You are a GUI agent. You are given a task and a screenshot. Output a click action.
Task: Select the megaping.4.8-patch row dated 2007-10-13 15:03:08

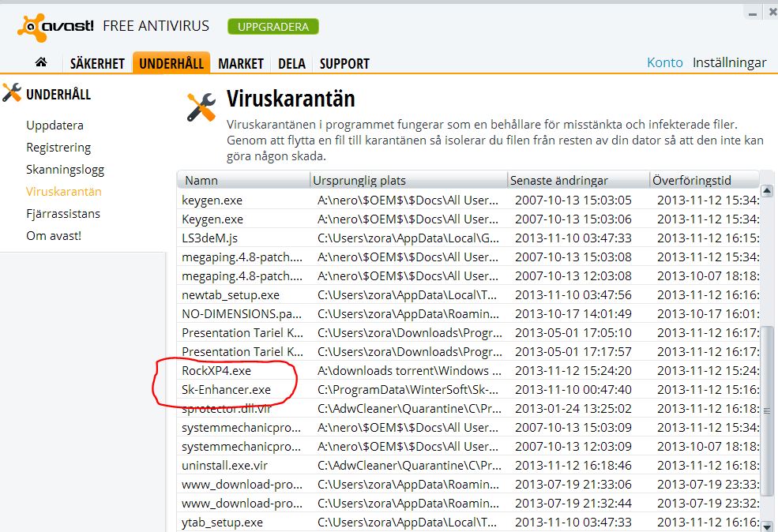point(468,257)
